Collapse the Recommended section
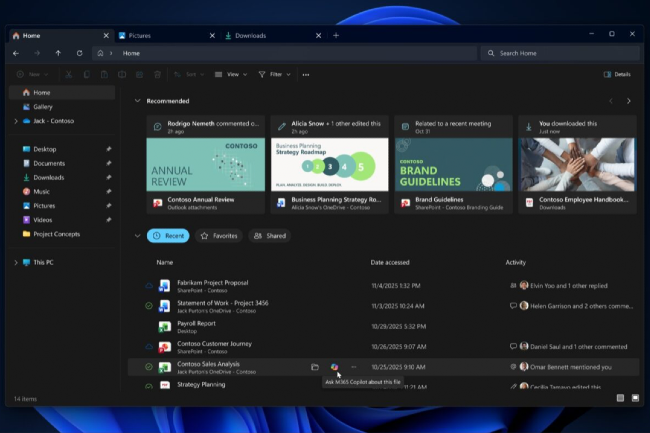Image resolution: width=650 pixels, height=433 pixels. point(137,101)
